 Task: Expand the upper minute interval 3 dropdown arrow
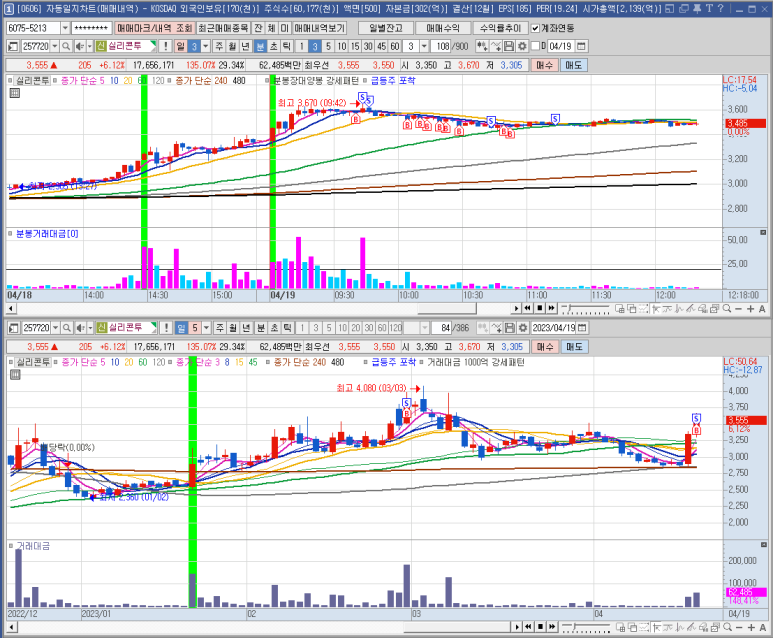pyautogui.click(x=424, y=46)
